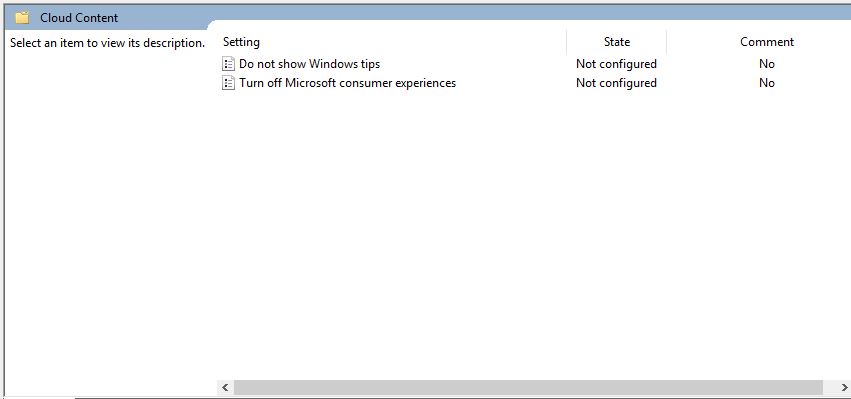
Task: Click the No comment value for Windows tips row
Action: coord(766,64)
